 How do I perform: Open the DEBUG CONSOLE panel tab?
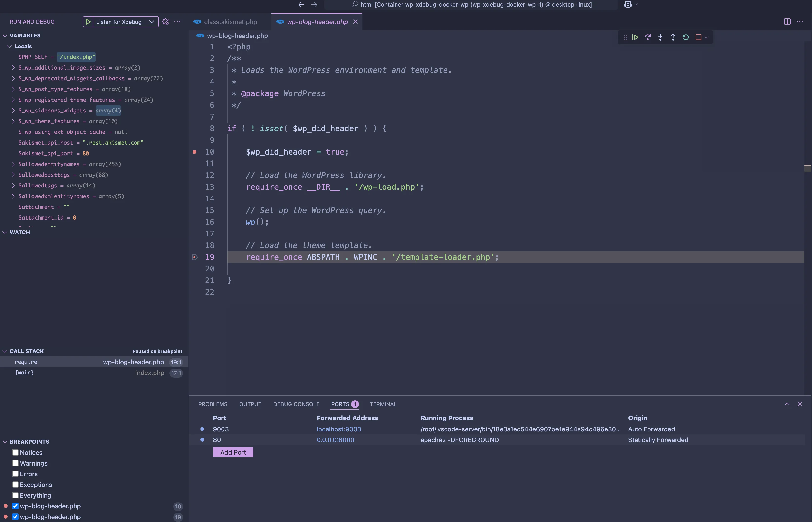point(296,404)
